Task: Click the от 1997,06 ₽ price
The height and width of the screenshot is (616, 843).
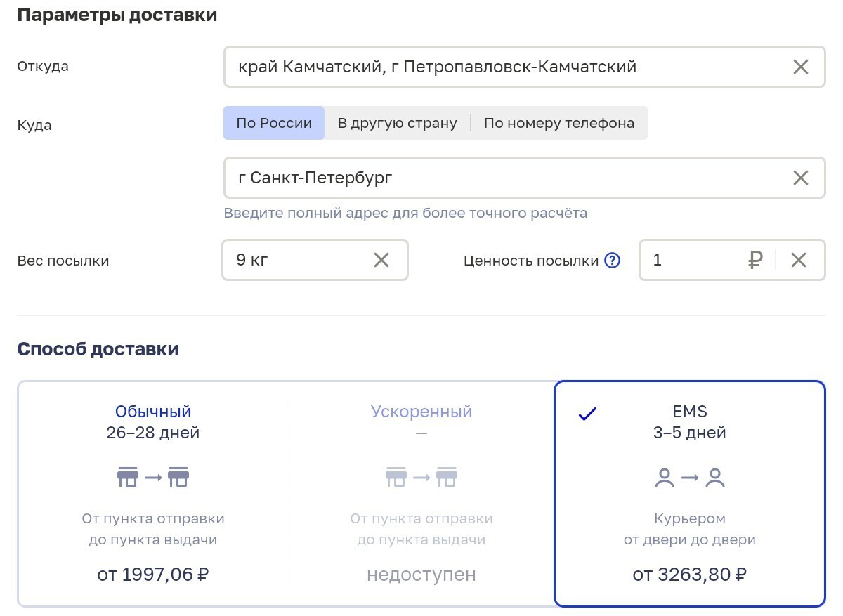Action: pos(153,575)
